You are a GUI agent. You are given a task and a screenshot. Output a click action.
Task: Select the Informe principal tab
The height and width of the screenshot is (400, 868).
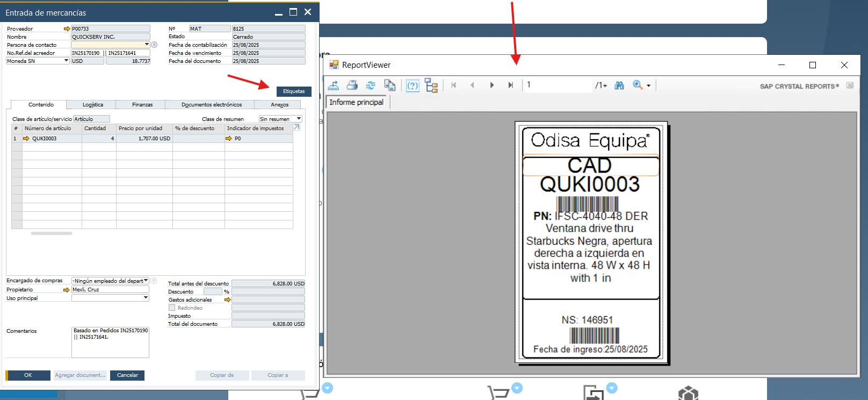357,102
